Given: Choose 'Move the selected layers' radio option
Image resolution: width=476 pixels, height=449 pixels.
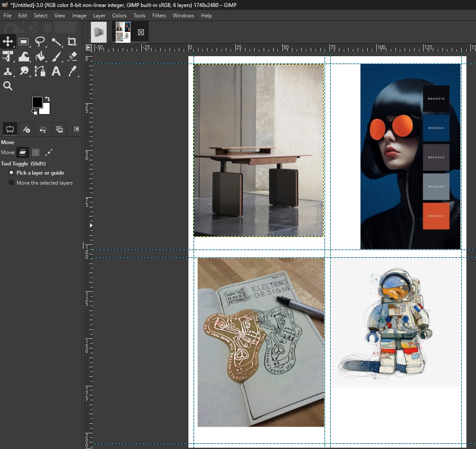Looking at the screenshot, I should (11, 183).
